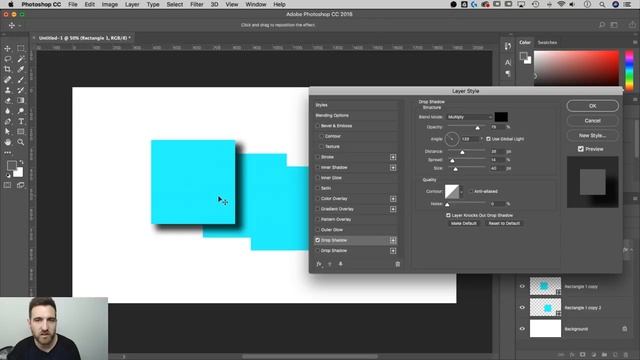The image size is (640, 360).
Task: Add another Color Overlay with plus button
Action: [x=393, y=199]
